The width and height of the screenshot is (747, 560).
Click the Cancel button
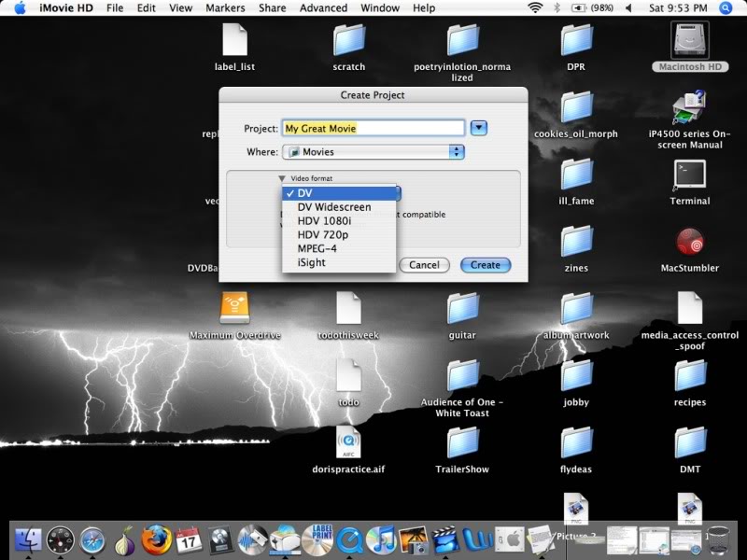(x=424, y=265)
